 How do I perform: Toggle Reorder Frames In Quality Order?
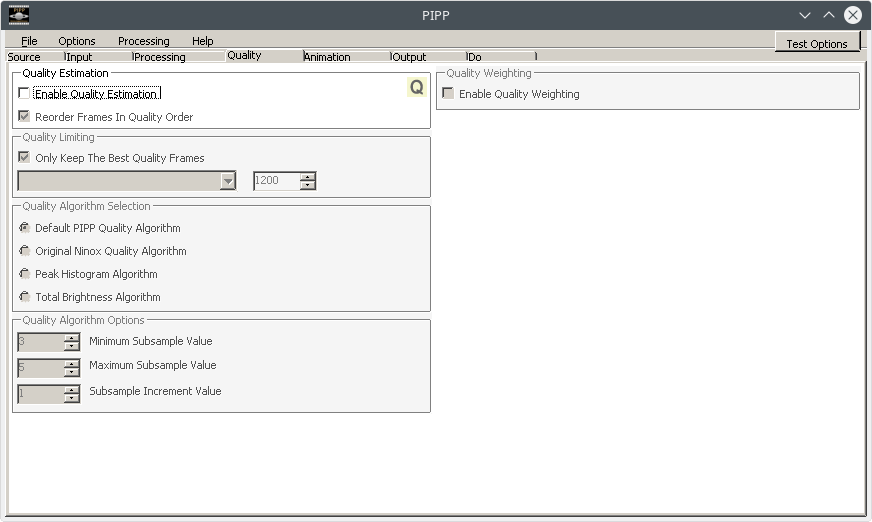pos(24,116)
